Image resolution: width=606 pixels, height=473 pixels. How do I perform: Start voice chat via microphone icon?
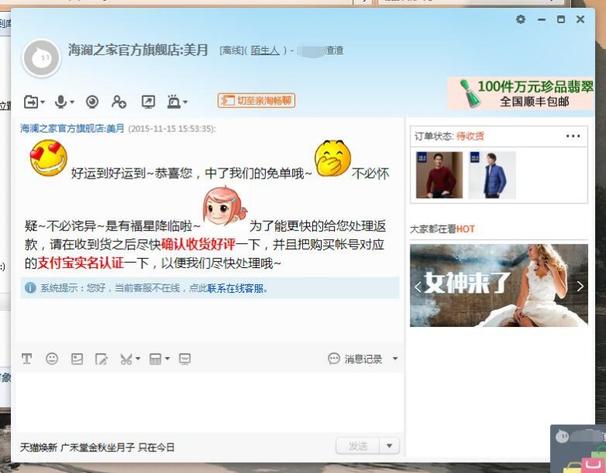pos(61,102)
